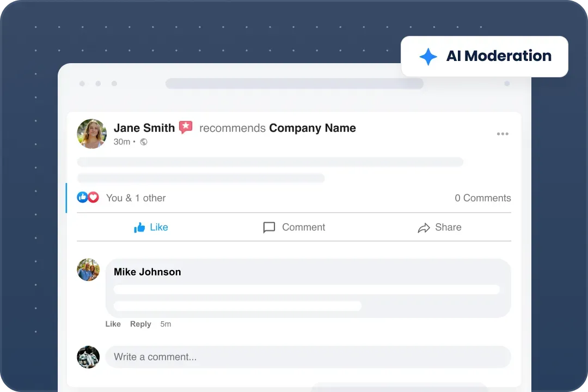Screen dimensions: 588x392
Task: Open the Company Name page link
Action: (x=313, y=128)
